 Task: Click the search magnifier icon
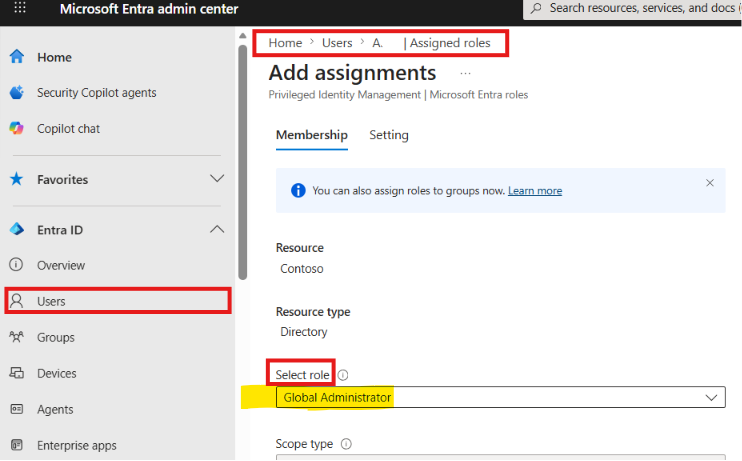point(536,8)
